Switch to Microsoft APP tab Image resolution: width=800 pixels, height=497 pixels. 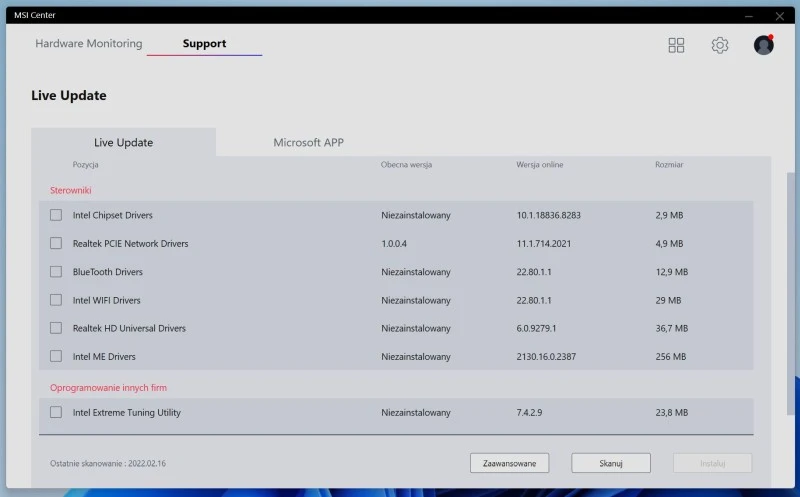click(308, 142)
